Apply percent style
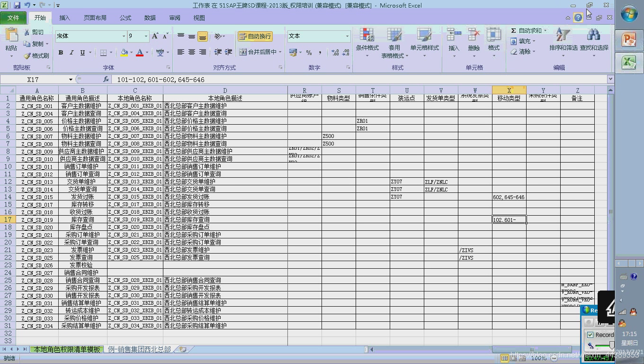 pyautogui.click(x=309, y=53)
